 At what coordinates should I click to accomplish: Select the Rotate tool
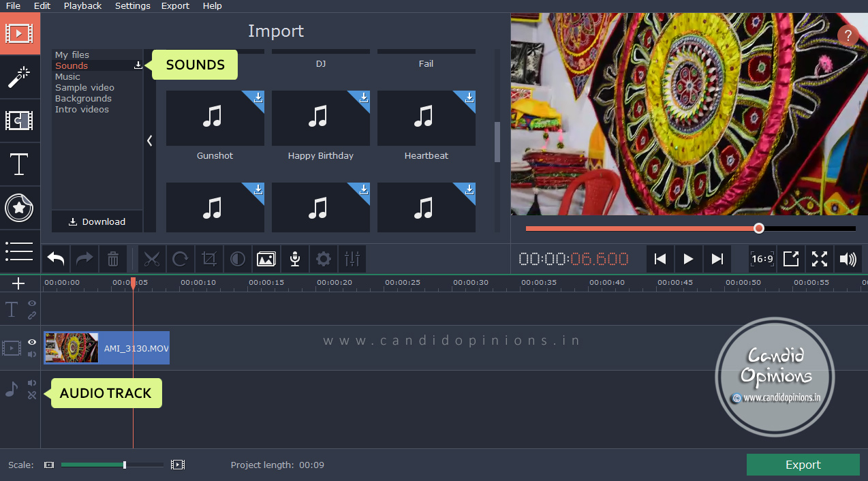pyautogui.click(x=180, y=259)
